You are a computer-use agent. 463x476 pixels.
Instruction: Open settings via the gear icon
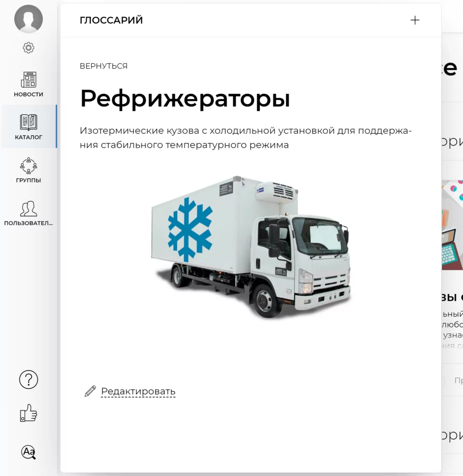(x=28, y=48)
